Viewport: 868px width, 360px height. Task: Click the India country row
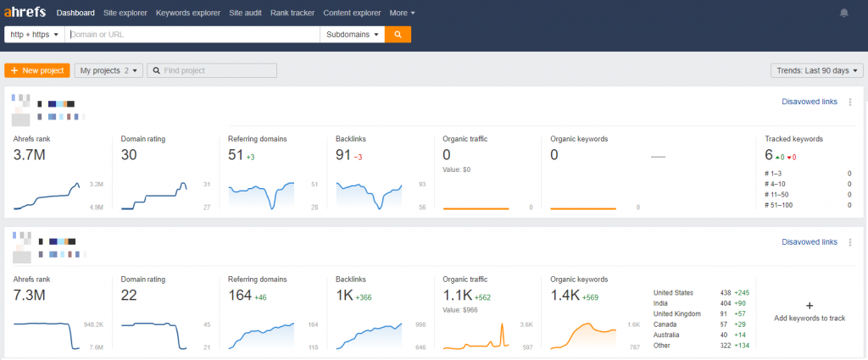click(701, 303)
